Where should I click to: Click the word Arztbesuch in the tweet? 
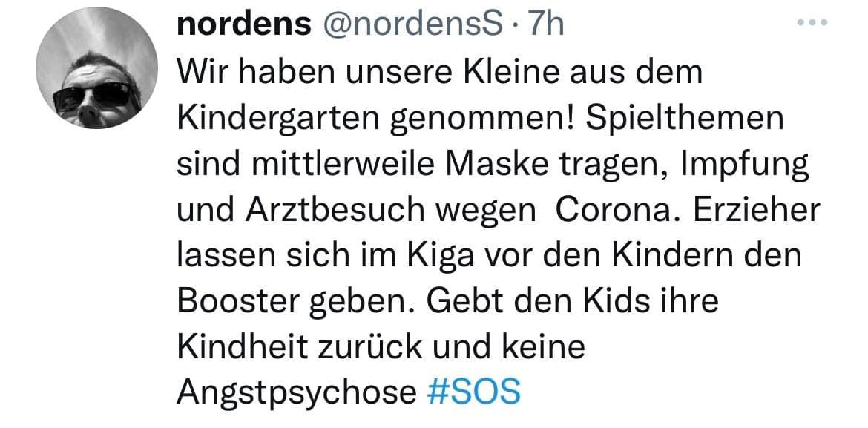327,211
